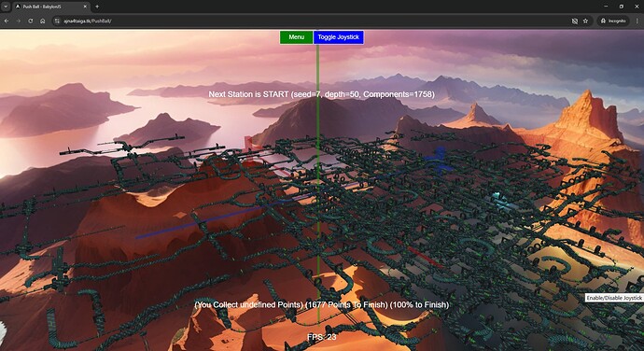The image size is (644, 351).
Task: Click the FPS: 23 counter
Action: tap(322, 337)
